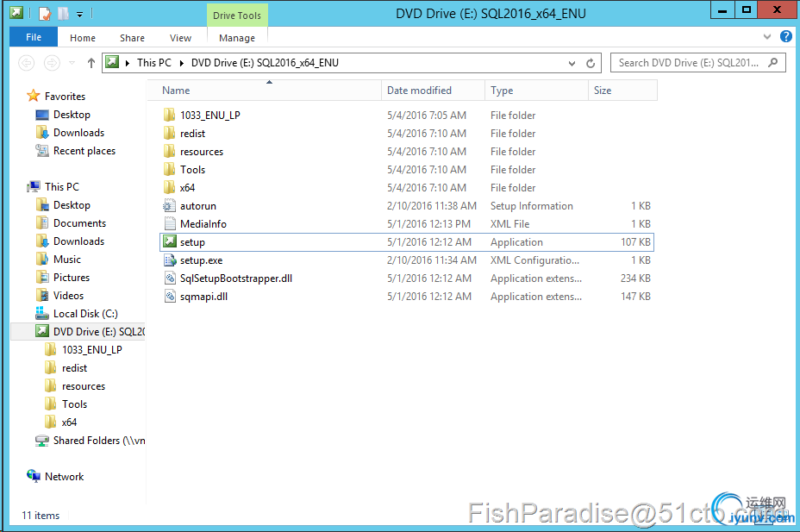
Task: Open dropdown arrow after This PC breadcrumb
Action: click(182, 63)
